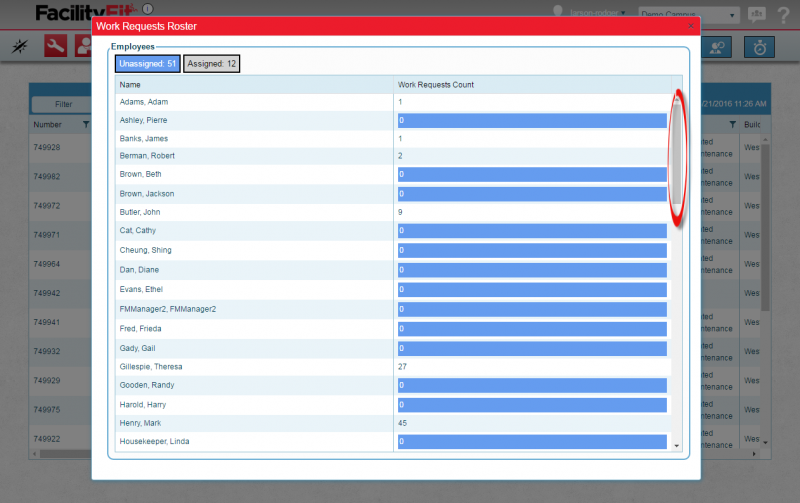800x503 pixels.
Task: Click the funnel icon left of the Building column
Action: tap(733, 124)
